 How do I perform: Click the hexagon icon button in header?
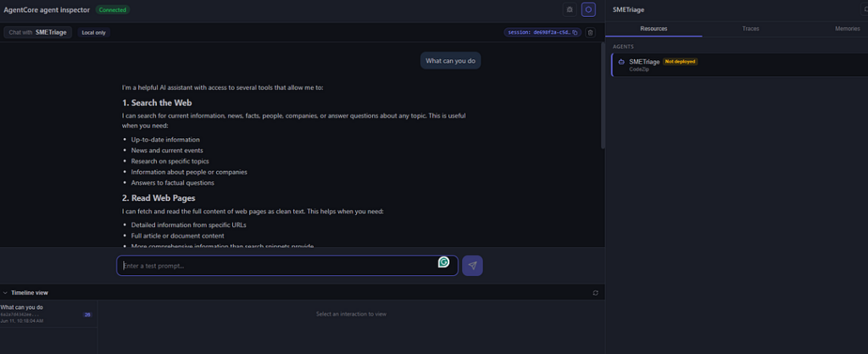(x=588, y=9)
